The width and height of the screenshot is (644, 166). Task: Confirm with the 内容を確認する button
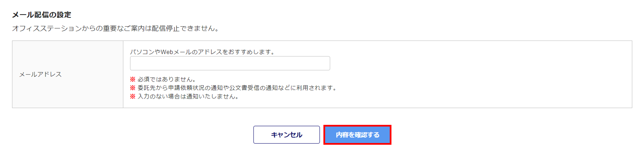coord(357,135)
